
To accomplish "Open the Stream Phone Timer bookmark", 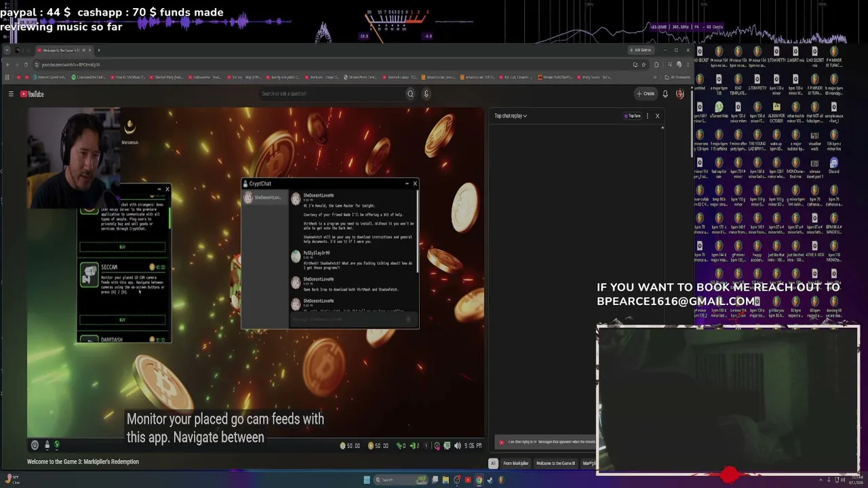I will pyautogui.click(x=360, y=77).
